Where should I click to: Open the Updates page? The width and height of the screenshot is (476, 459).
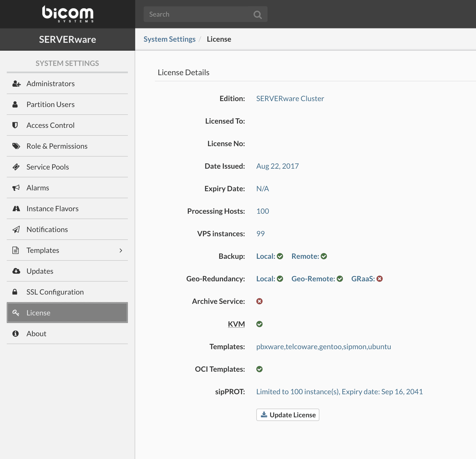click(x=67, y=271)
